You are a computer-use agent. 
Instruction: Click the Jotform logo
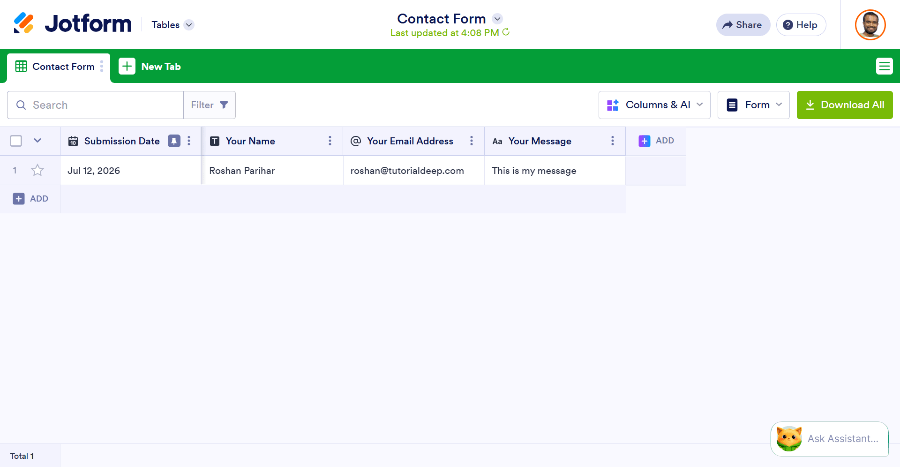pyautogui.click(x=72, y=24)
